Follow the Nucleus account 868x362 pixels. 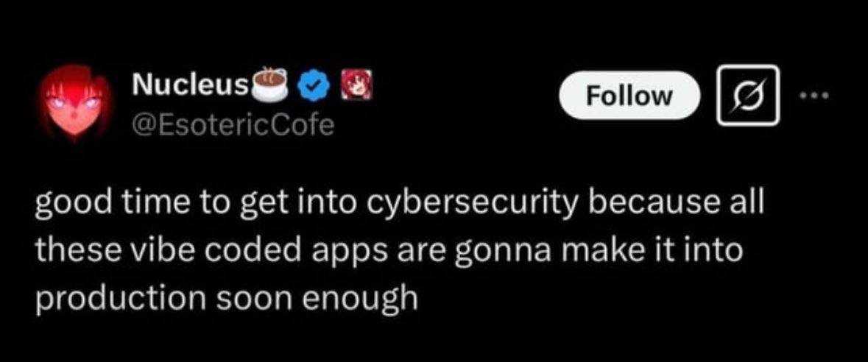coord(628,96)
